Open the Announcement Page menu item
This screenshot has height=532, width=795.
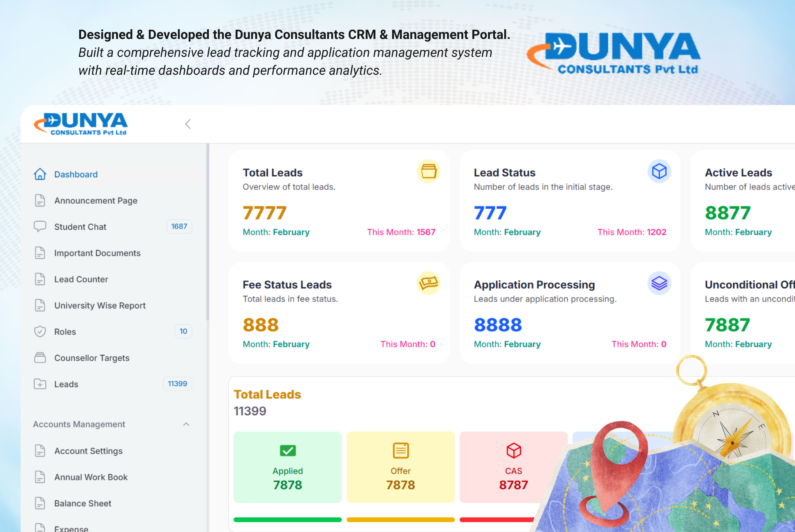95,201
